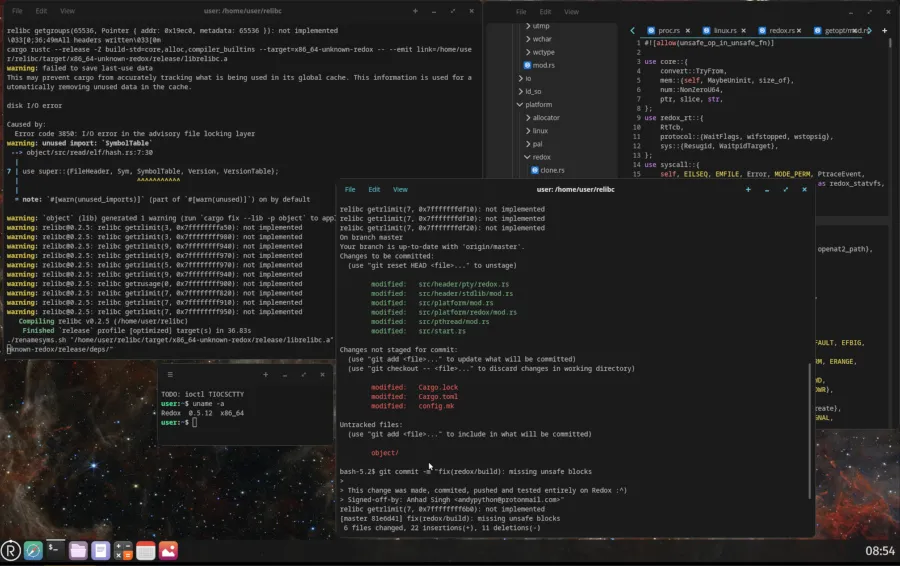
Task: Open the calendar app in taskbar
Action: pyautogui.click(x=145, y=550)
